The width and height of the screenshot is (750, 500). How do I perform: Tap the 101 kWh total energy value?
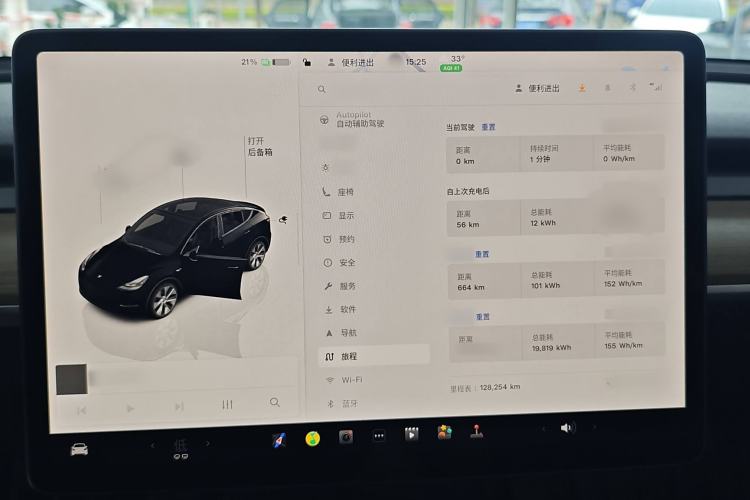545,286
